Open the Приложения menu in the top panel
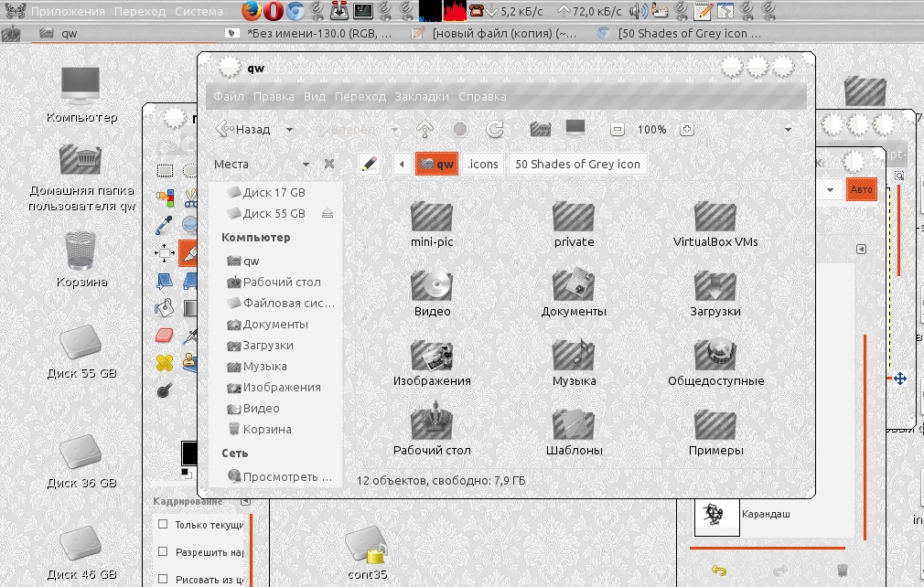This screenshot has width=924, height=587. click(68, 11)
